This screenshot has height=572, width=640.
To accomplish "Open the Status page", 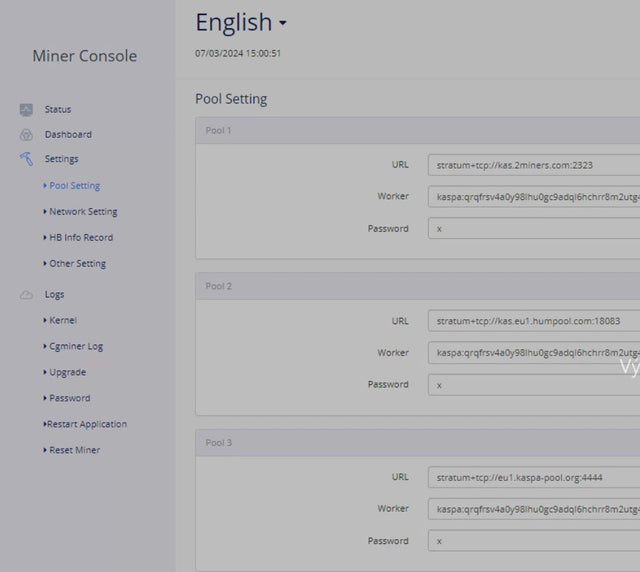I will click(x=58, y=109).
